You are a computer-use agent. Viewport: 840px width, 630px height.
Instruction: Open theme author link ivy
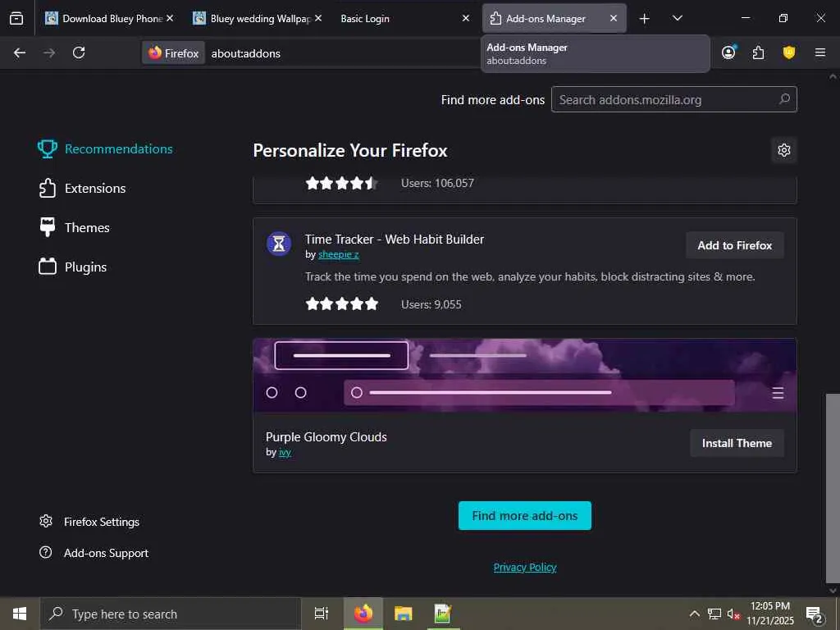[285, 452]
